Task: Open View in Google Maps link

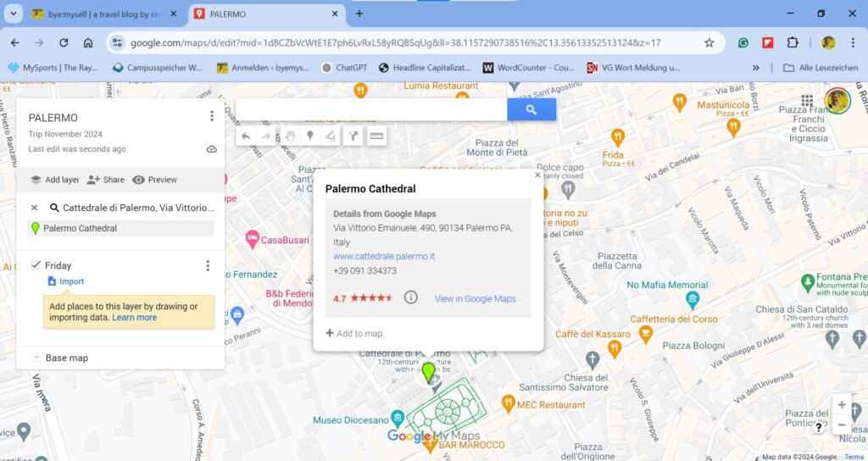Action: click(x=475, y=298)
